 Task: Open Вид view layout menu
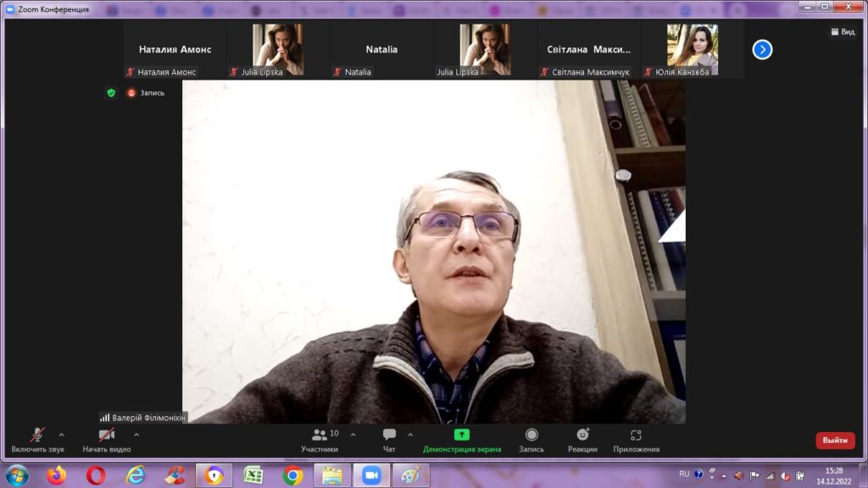click(843, 32)
